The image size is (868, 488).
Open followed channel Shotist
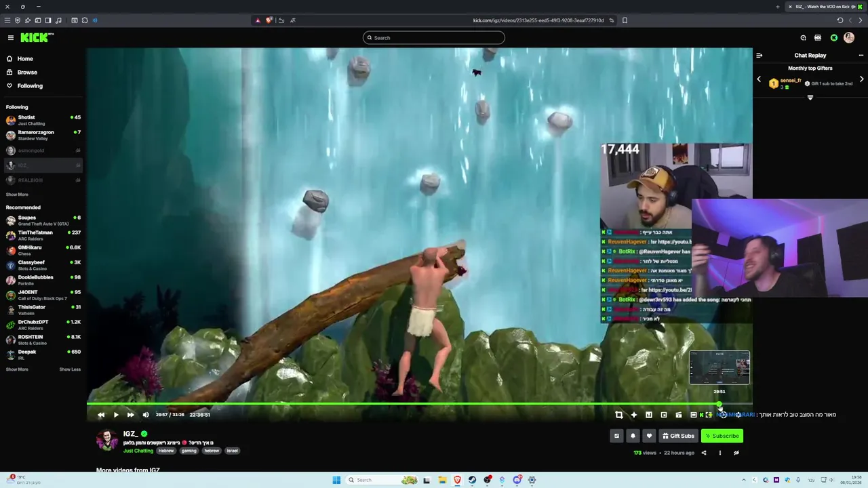[43, 120]
